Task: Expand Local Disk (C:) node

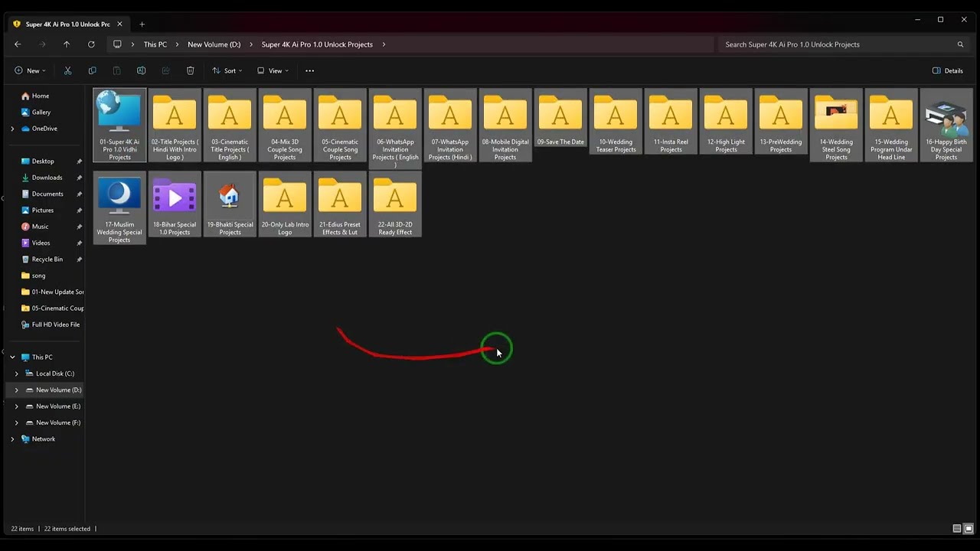Action: click(x=17, y=373)
